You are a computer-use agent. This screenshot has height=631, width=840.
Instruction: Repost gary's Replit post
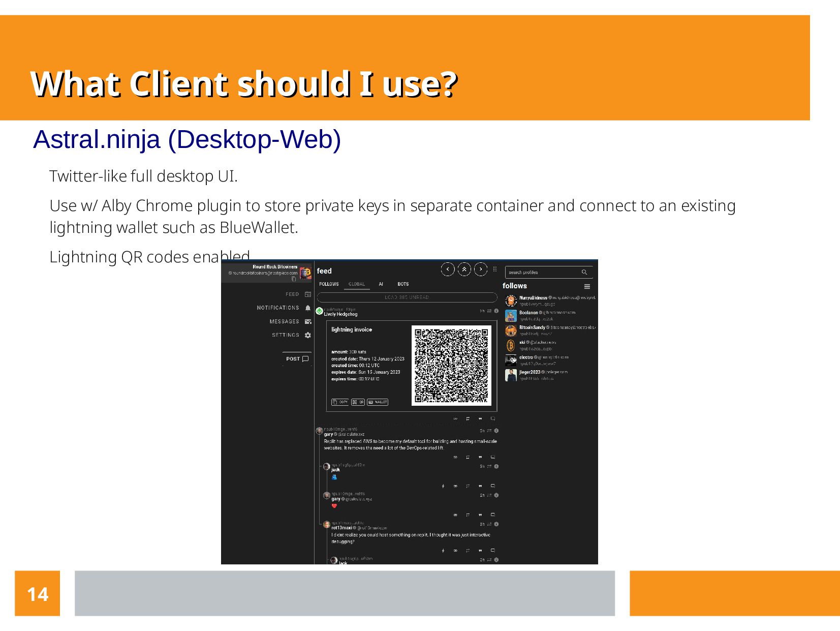468,457
